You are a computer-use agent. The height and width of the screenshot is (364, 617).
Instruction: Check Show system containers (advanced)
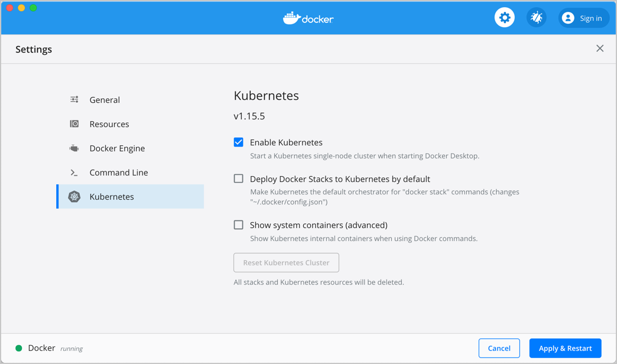238,225
